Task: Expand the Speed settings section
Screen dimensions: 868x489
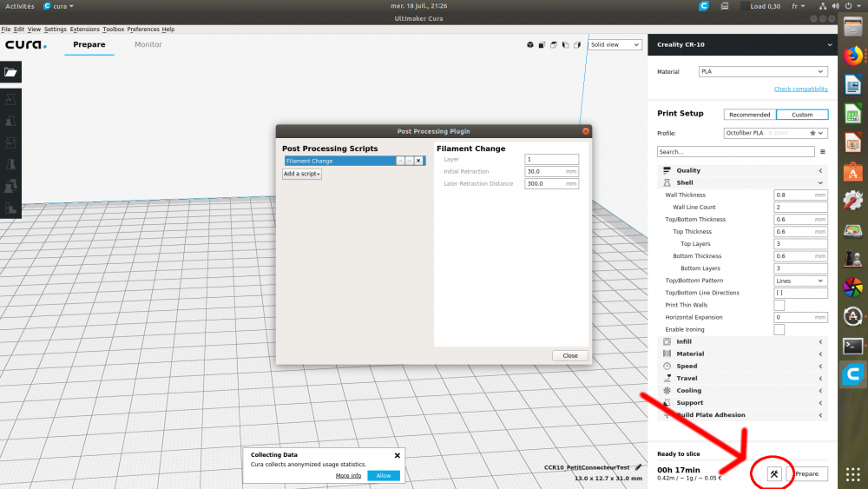Action: point(742,366)
